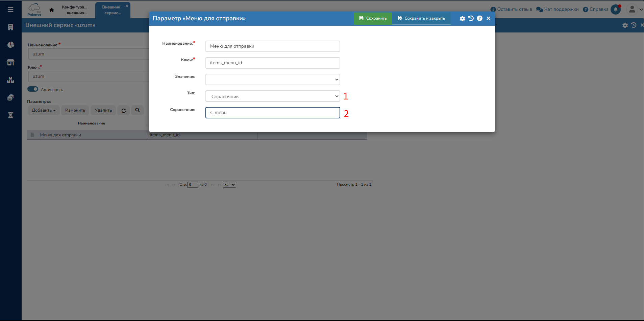644x321 pixels.
Task: Click the Ключ field containing items_menu_id
Action: 272,63
